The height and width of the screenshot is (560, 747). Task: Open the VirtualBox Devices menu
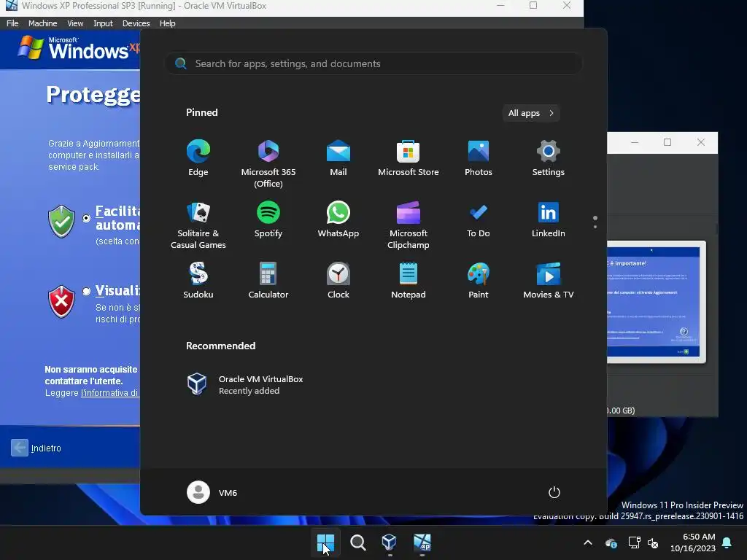tap(136, 23)
